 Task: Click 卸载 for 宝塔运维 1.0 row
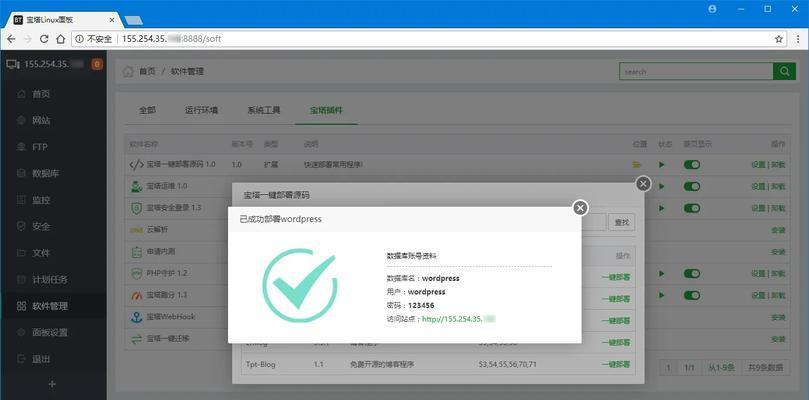[x=778, y=186]
